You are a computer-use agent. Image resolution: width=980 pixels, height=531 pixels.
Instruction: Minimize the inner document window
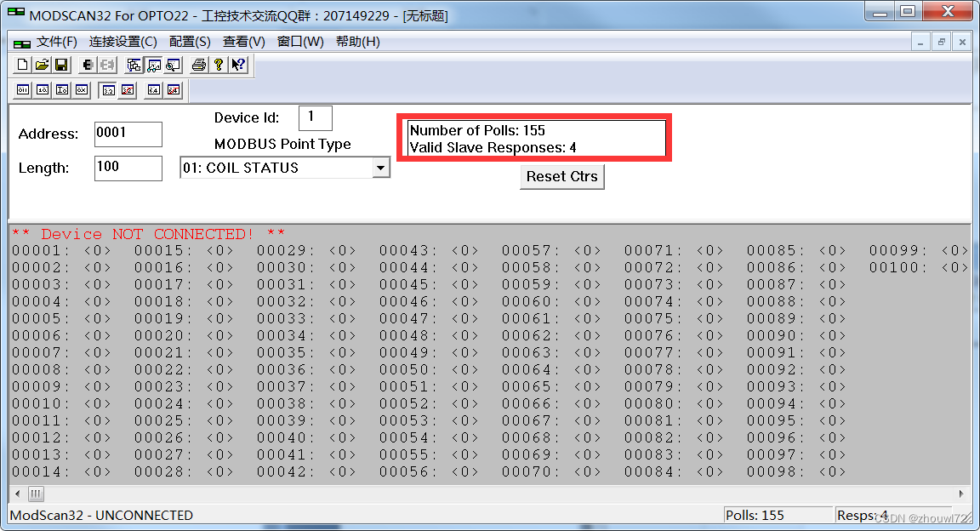(920, 43)
